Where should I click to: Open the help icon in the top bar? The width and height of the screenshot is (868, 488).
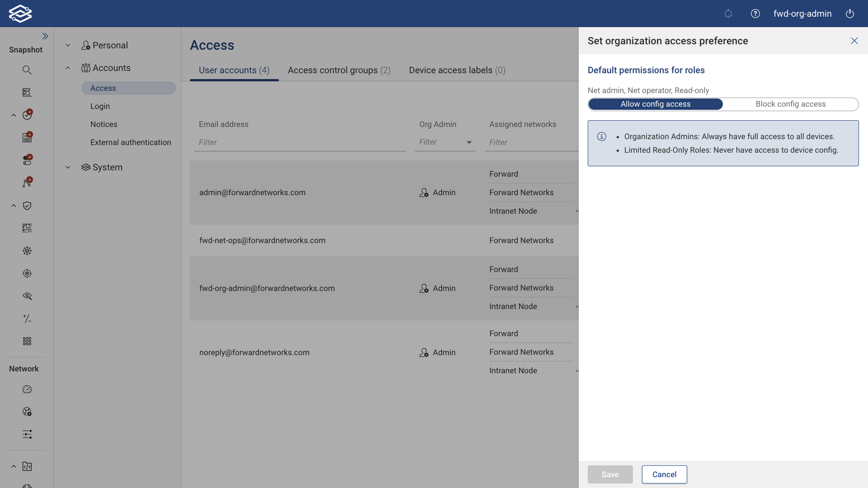point(755,14)
